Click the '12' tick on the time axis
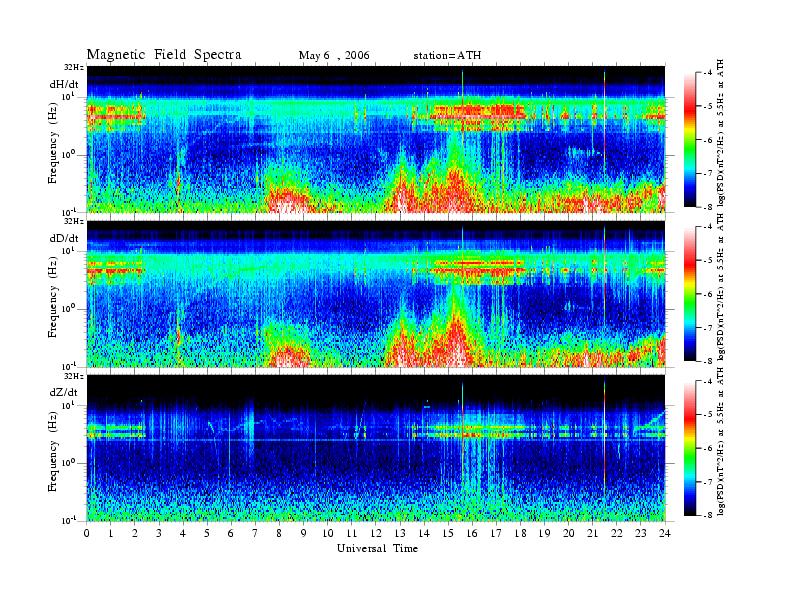Viewport: 792px width, 612px height. click(376, 533)
